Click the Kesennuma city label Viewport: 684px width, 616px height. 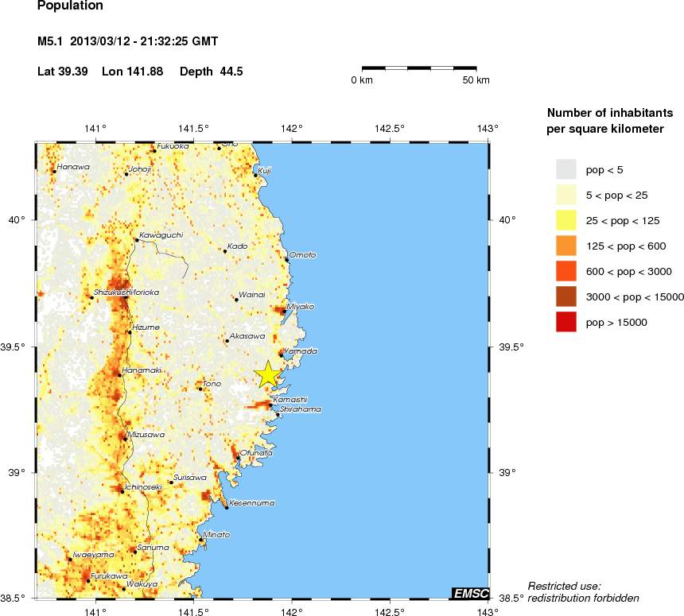251,503
